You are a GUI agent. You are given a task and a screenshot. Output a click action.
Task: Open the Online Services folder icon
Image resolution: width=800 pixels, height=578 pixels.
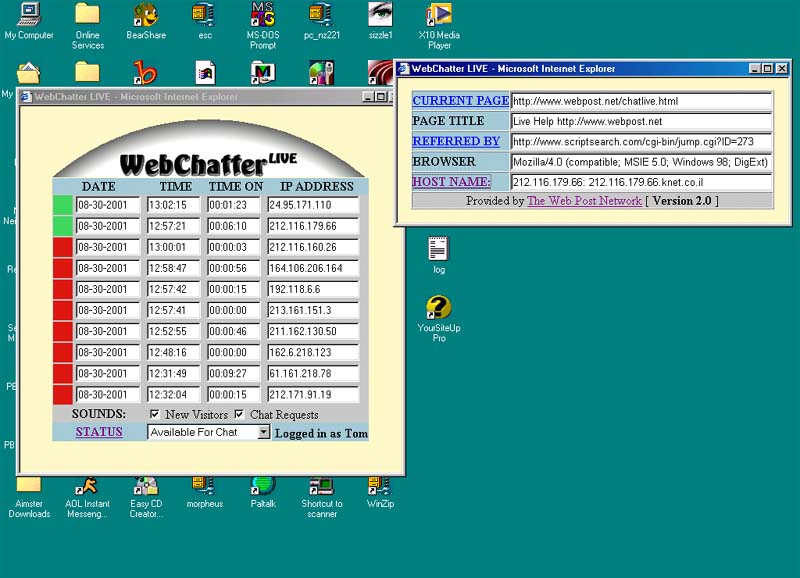[x=87, y=26]
